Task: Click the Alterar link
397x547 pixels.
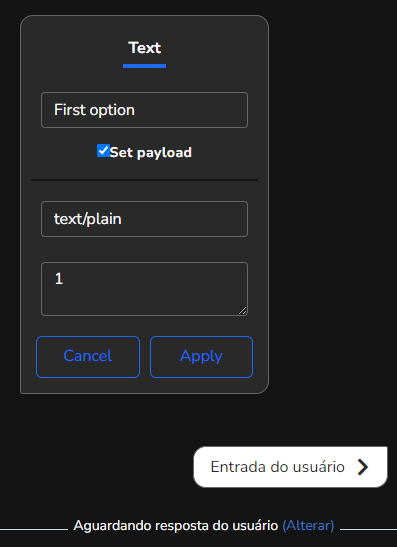Action: point(308,525)
